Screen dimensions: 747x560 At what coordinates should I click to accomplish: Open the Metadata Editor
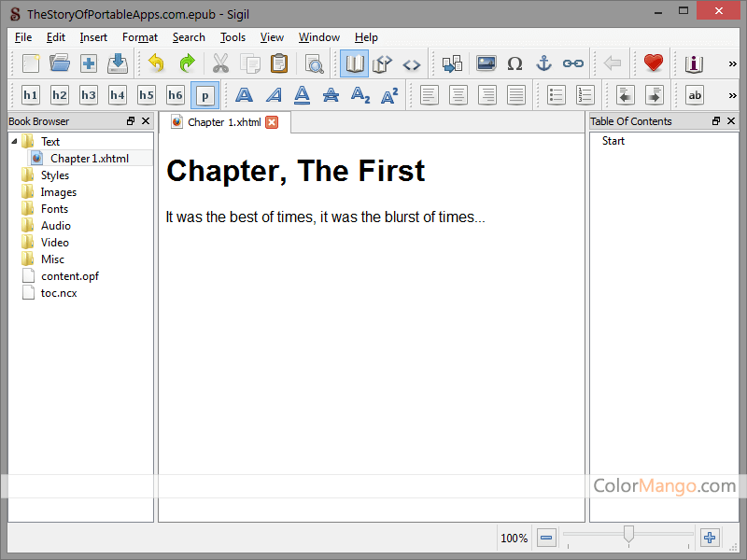click(x=693, y=63)
